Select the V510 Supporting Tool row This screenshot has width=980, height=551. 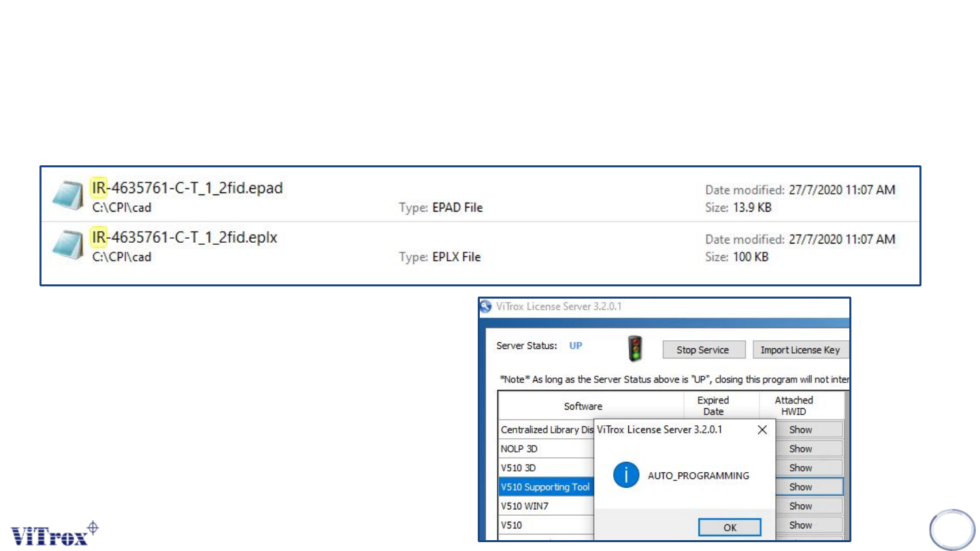click(x=547, y=487)
